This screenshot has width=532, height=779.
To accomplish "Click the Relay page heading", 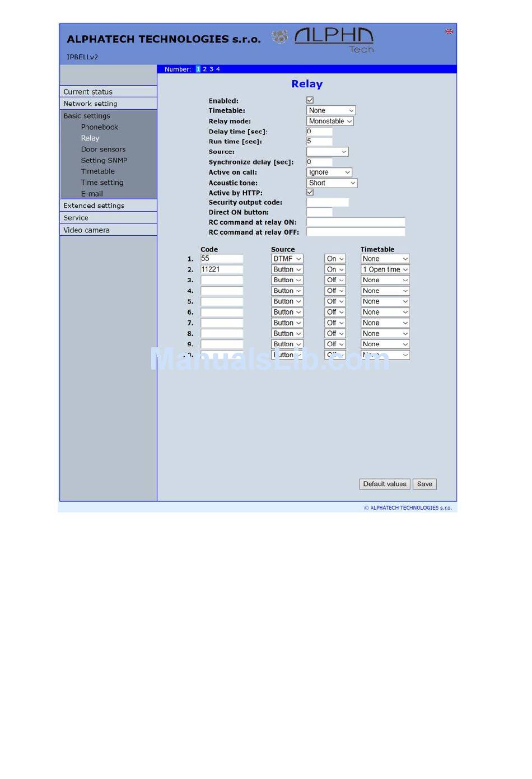I will pyautogui.click(x=307, y=84).
